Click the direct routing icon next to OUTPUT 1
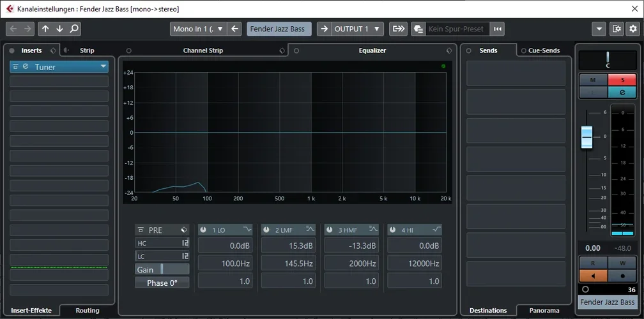644x319 pixels. (398, 29)
